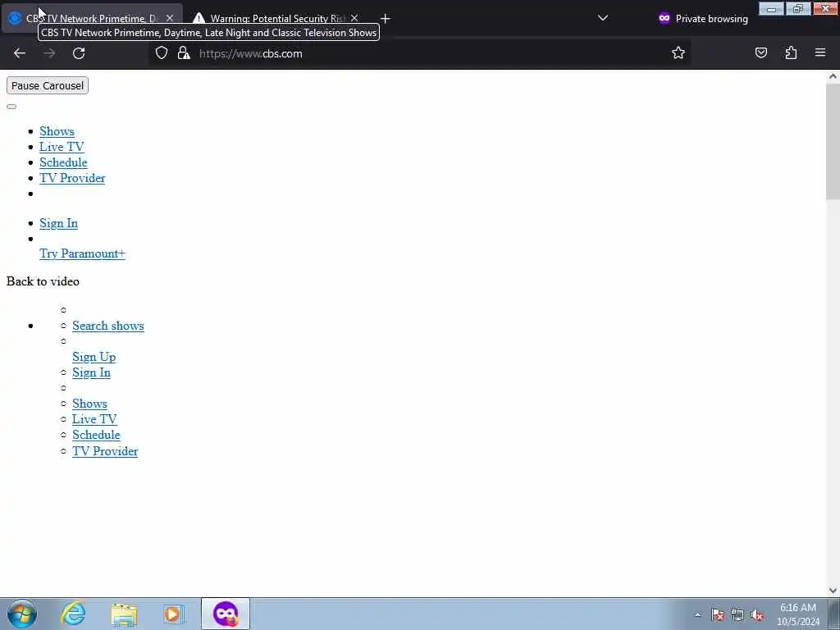Click the Show desktop strip beside the clock
The image size is (840, 630).
pos(834,614)
